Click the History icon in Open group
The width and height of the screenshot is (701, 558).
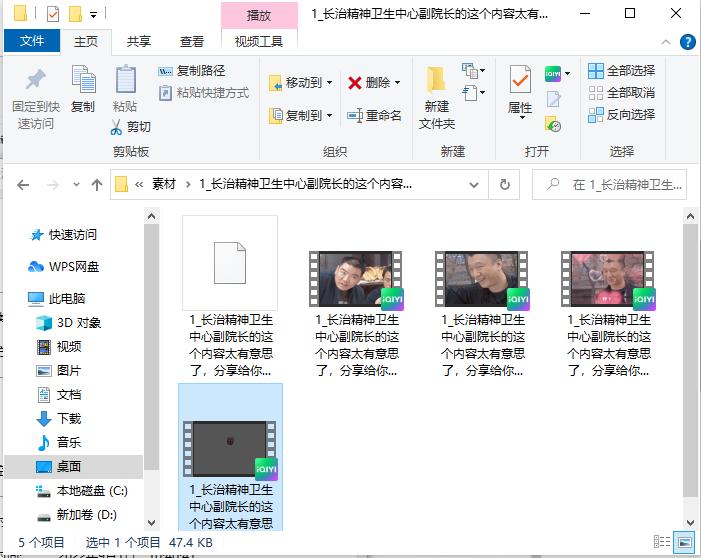[x=553, y=124]
